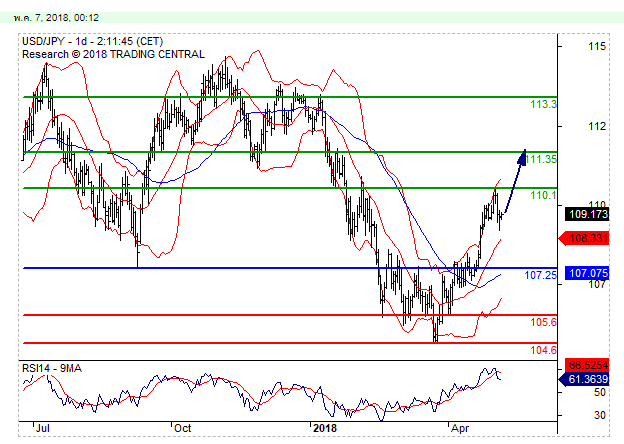624x444 pixels.
Task: Click the 2018 time axis label
Action: coord(325,428)
